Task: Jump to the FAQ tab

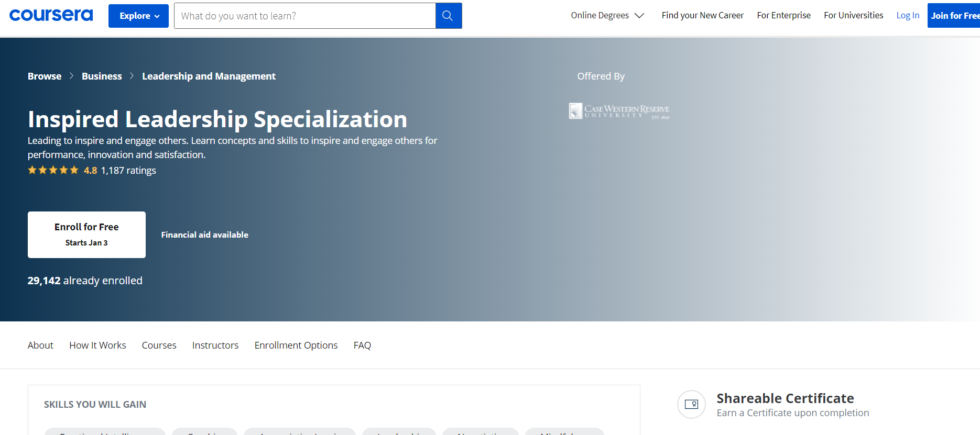Action: [x=362, y=345]
